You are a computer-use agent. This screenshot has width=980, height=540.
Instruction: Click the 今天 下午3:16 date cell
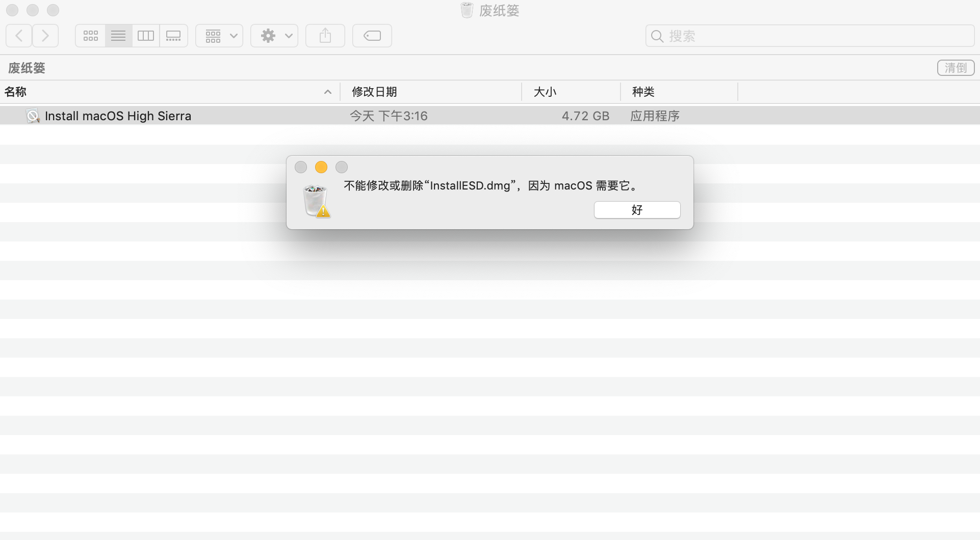pyautogui.click(x=389, y=116)
